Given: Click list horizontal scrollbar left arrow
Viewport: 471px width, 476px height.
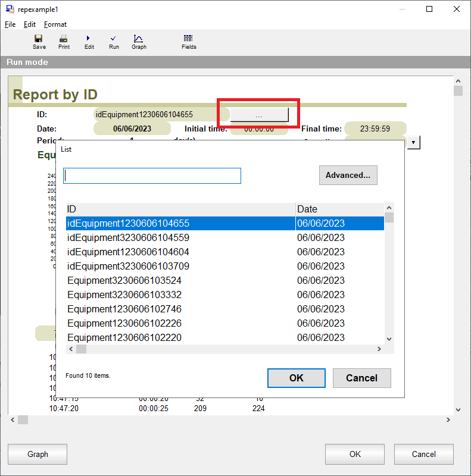Looking at the screenshot, I should pos(71,349).
